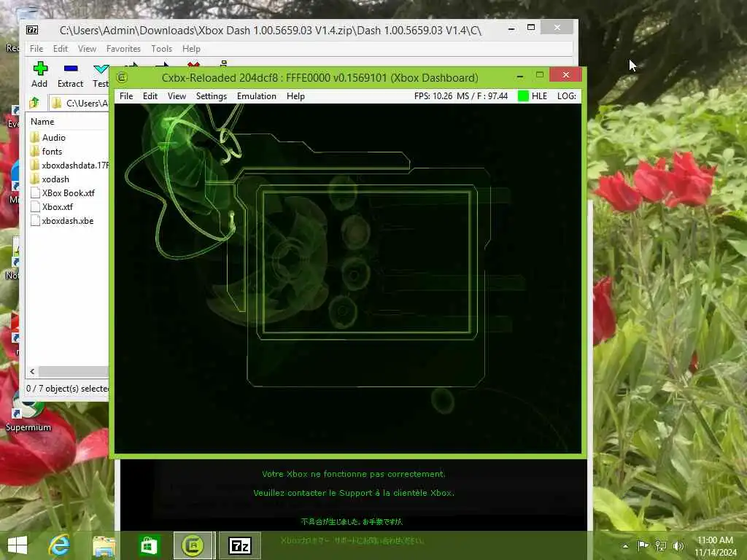Click the 7-Zip address path field
This screenshot has width=747, height=560.
[79, 103]
